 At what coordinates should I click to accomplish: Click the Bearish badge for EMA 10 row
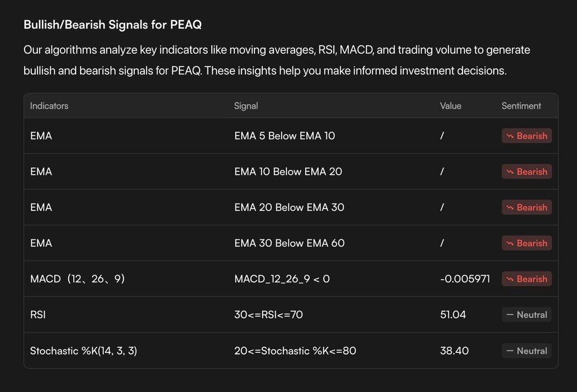[526, 172]
